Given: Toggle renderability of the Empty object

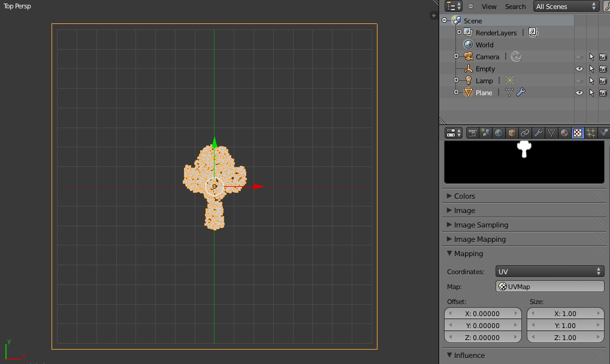Looking at the screenshot, I should (x=603, y=69).
